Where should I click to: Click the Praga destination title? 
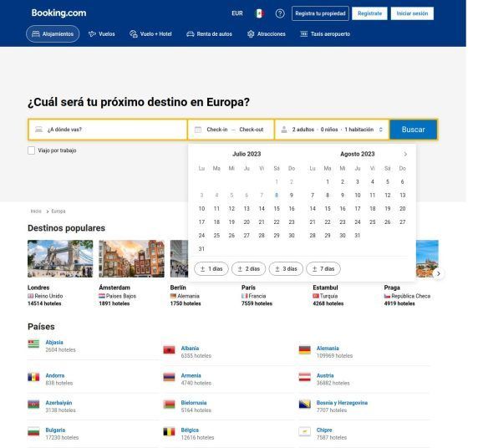pyautogui.click(x=392, y=288)
